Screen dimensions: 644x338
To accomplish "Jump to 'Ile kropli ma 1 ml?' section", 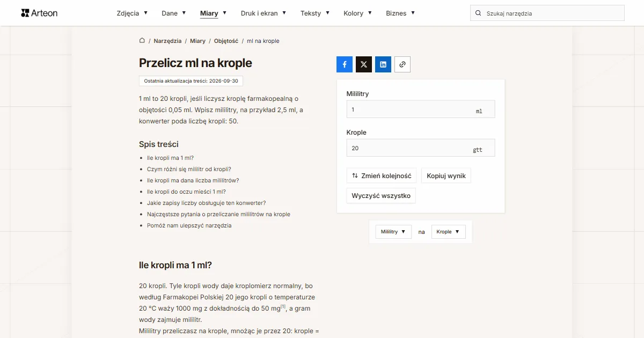I will [x=170, y=158].
